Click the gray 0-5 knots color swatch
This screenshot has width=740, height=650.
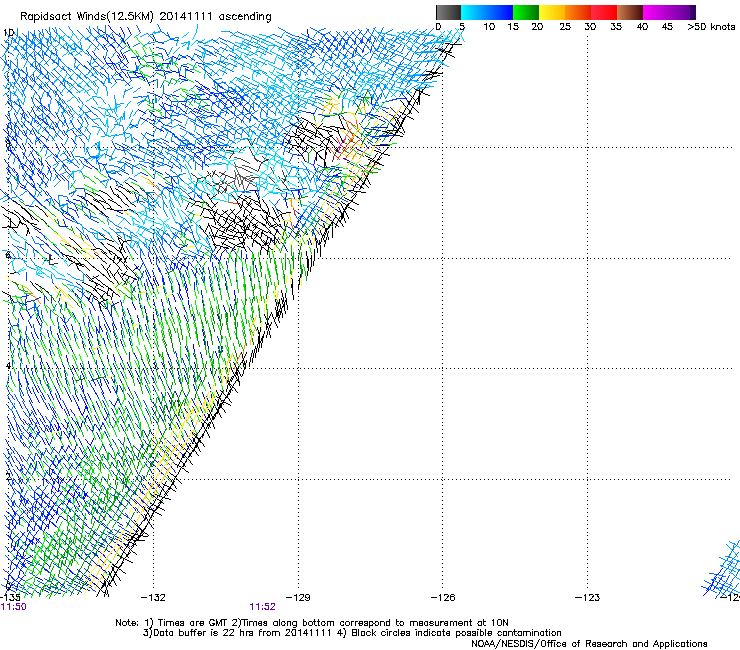click(x=448, y=12)
